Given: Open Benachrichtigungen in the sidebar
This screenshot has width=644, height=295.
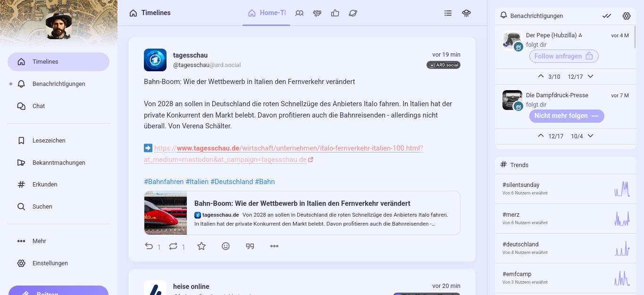Looking at the screenshot, I should [x=59, y=84].
